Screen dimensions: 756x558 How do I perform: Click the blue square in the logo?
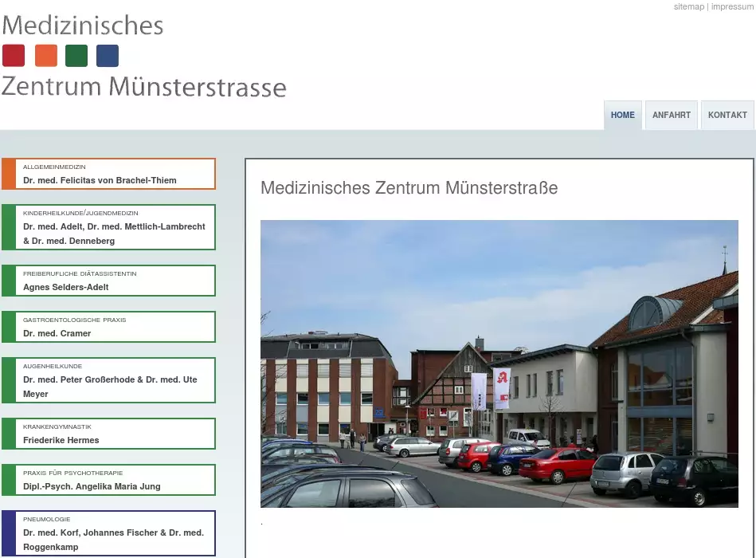click(108, 56)
